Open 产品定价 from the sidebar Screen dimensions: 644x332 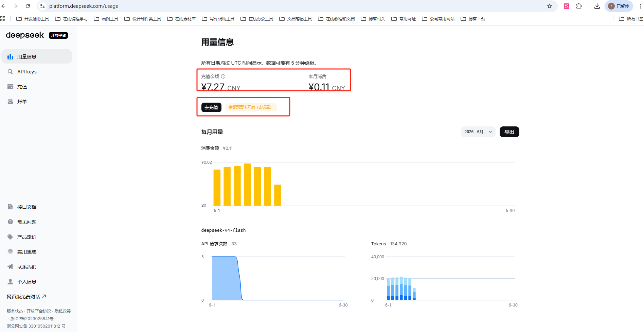click(37, 237)
